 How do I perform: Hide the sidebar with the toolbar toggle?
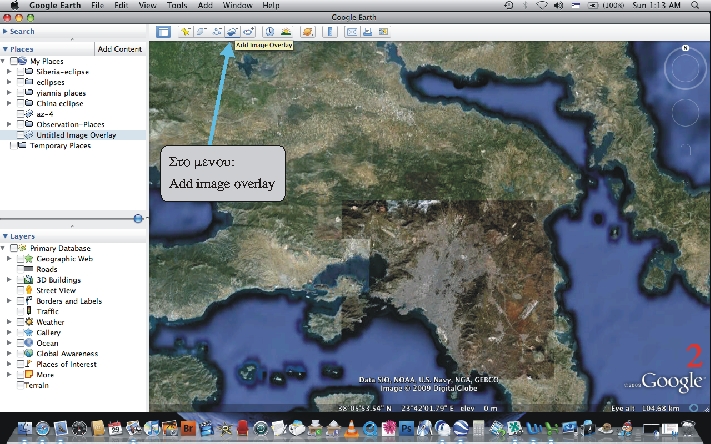(163, 32)
